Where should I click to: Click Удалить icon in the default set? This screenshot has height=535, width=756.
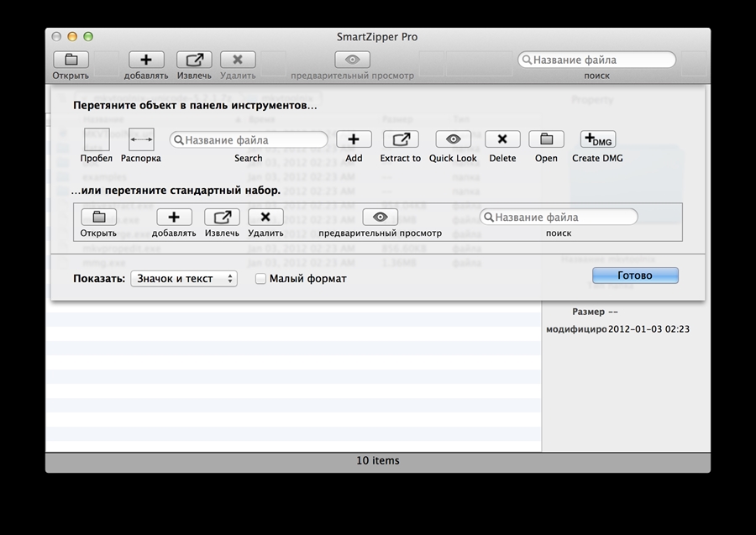coord(265,217)
